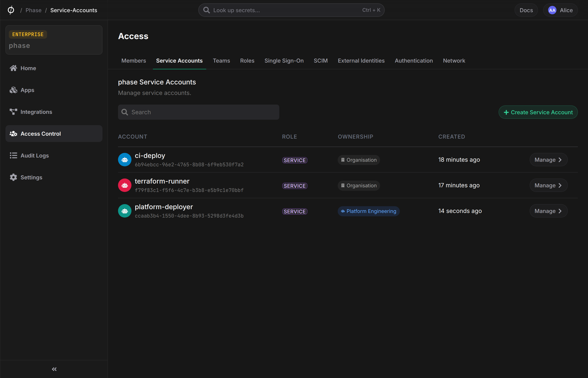Click terraform-runner ID f79f83c1-f5f6-4c7e-b3b8-e5b9c1e70bbf
The image size is (588, 378).
click(x=189, y=190)
